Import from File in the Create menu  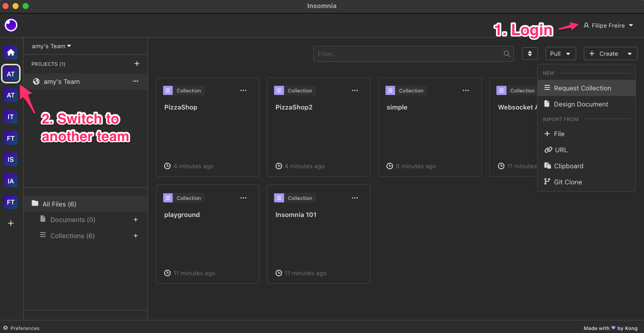coord(586,134)
